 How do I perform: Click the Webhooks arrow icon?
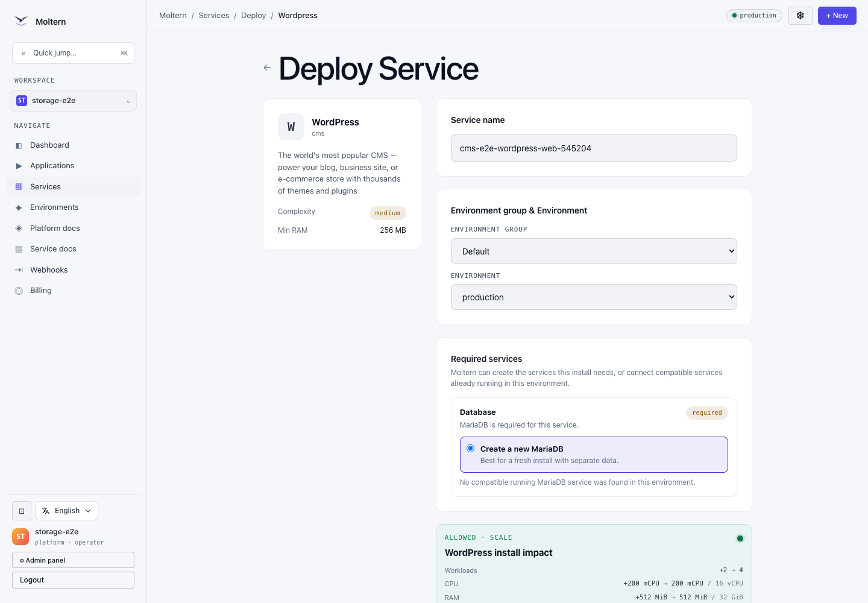19,270
